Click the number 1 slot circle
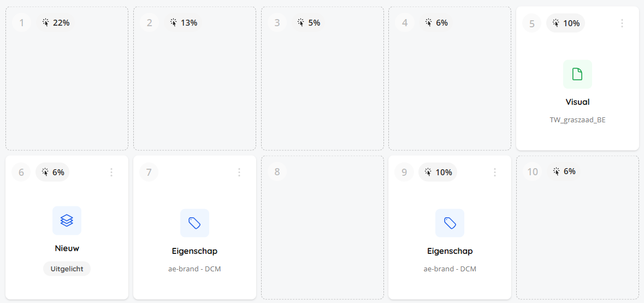The height and width of the screenshot is (303, 644). pos(22,23)
